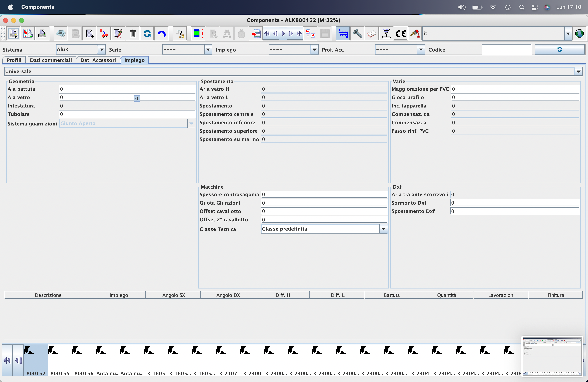Click the globe icon beside language field
This screenshot has width=588, height=382.
click(x=579, y=34)
